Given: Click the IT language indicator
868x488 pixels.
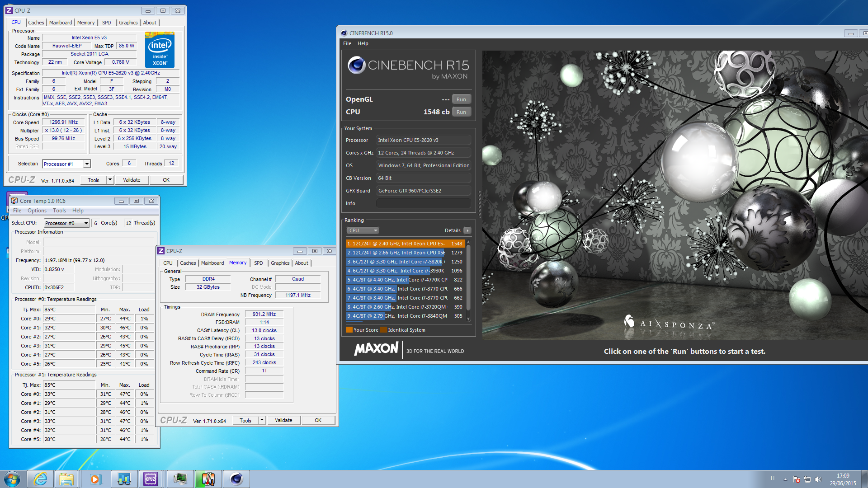Looking at the screenshot, I should pos(773,478).
